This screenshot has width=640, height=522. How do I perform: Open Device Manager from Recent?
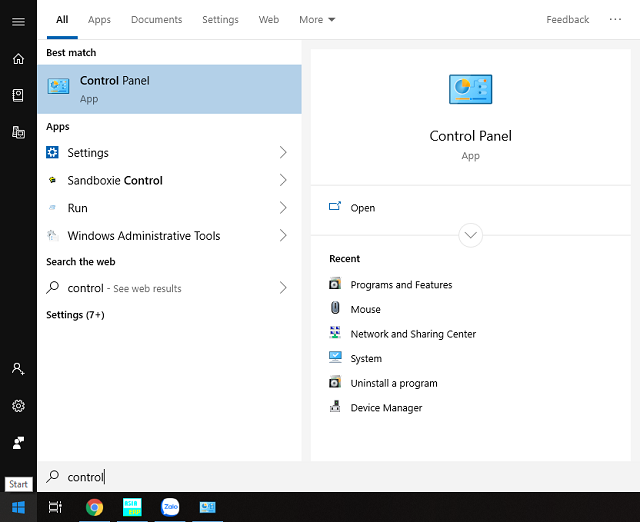click(386, 407)
